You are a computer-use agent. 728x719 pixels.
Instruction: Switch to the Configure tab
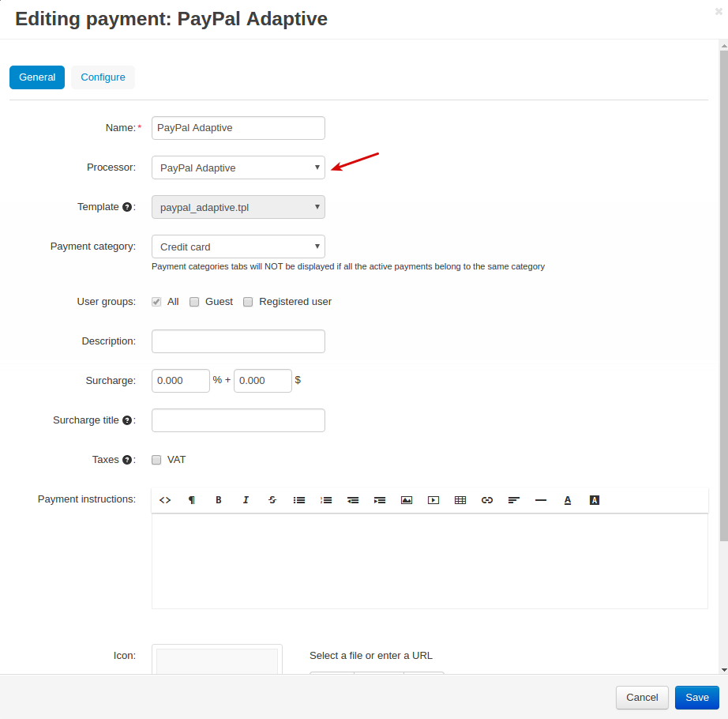point(103,77)
